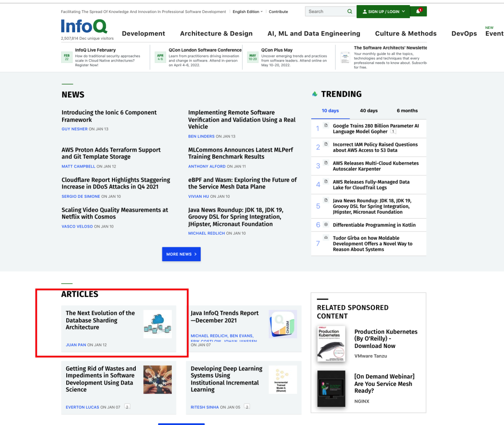The height and width of the screenshot is (425, 504).
Task: Click article icon beside Kubernetes Autoscaler Karpenter
Action: tap(326, 163)
